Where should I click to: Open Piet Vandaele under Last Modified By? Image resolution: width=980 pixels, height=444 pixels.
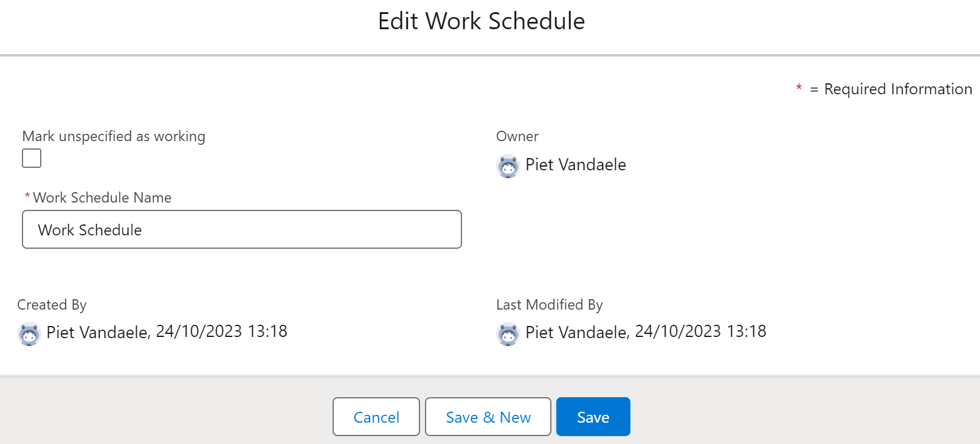(576, 333)
